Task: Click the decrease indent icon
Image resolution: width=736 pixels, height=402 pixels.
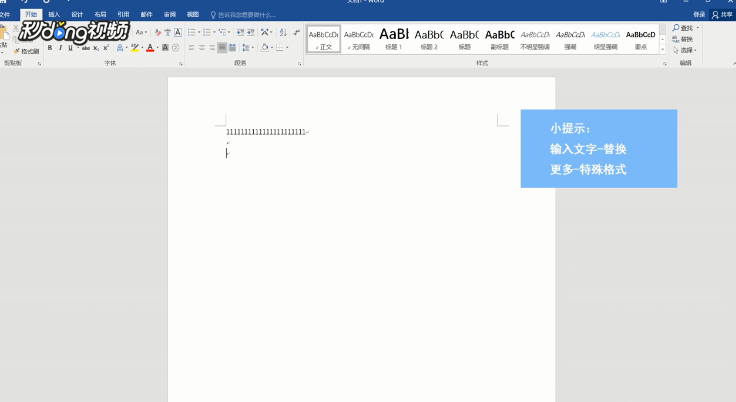Action: pos(240,32)
